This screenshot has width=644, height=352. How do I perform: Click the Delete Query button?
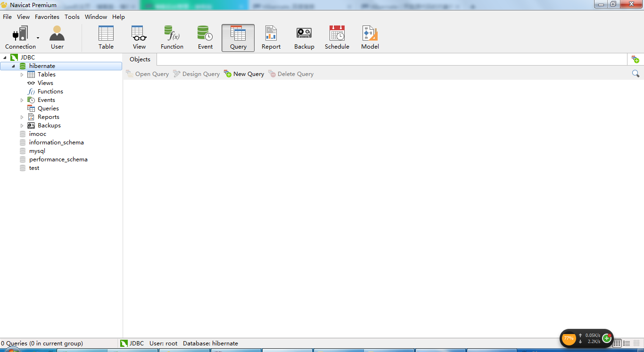pyautogui.click(x=291, y=74)
